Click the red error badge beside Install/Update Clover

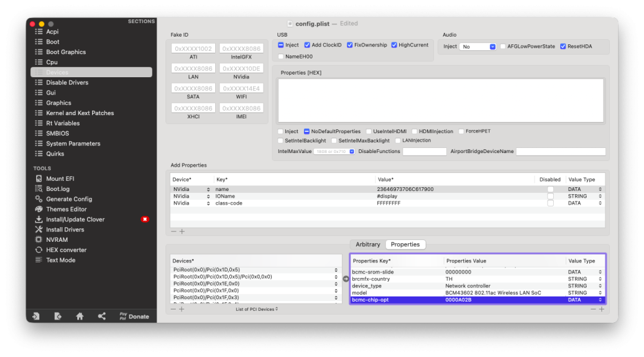pyautogui.click(x=144, y=219)
